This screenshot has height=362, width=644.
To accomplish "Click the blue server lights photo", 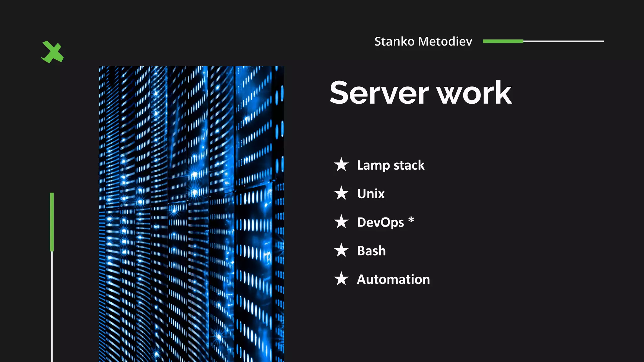I will 191,214.
